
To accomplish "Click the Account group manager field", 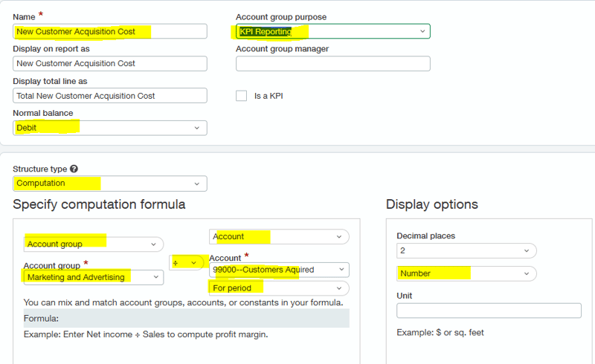I will (332, 64).
